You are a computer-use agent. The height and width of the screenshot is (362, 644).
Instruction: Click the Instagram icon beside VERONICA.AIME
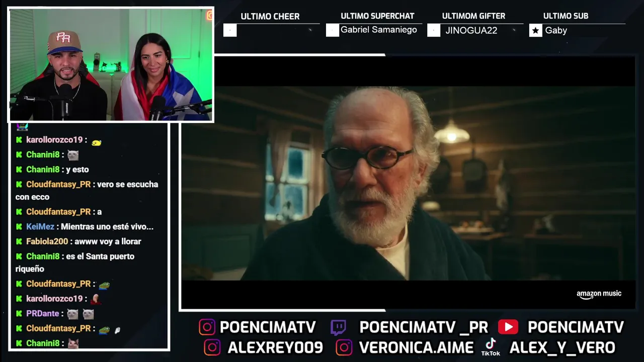point(344,347)
